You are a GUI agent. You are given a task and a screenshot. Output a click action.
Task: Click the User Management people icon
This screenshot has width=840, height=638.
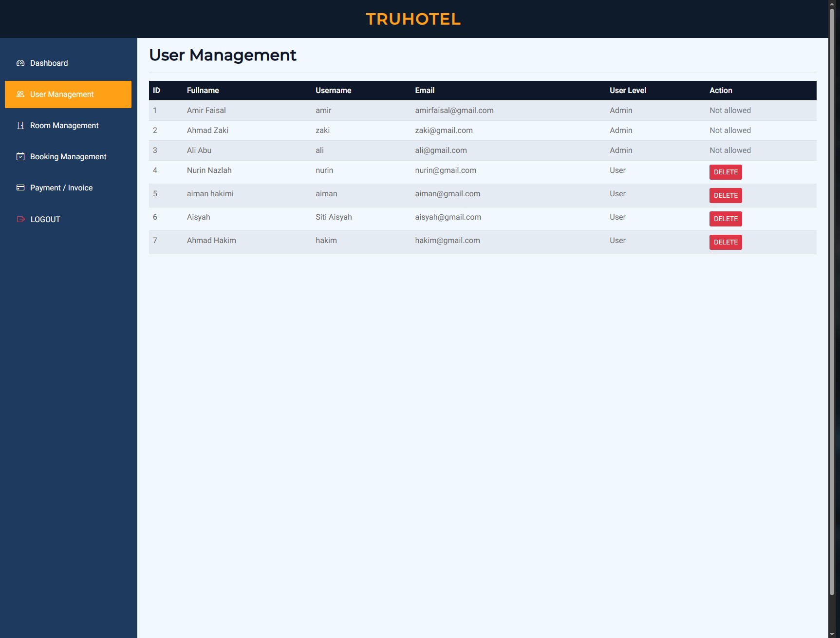(20, 94)
